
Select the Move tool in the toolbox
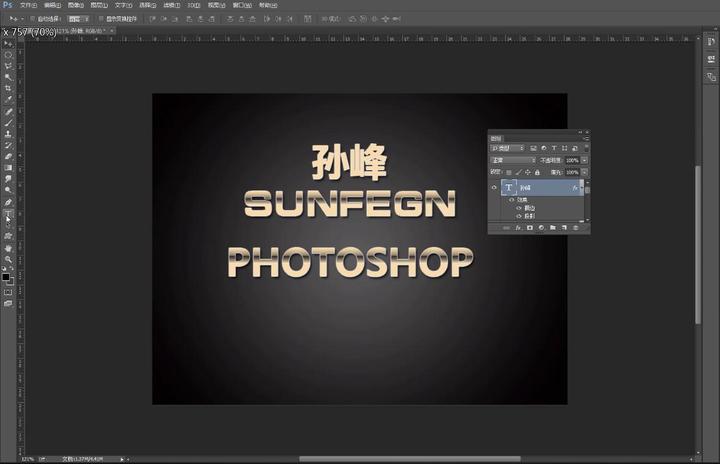tap(8, 44)
